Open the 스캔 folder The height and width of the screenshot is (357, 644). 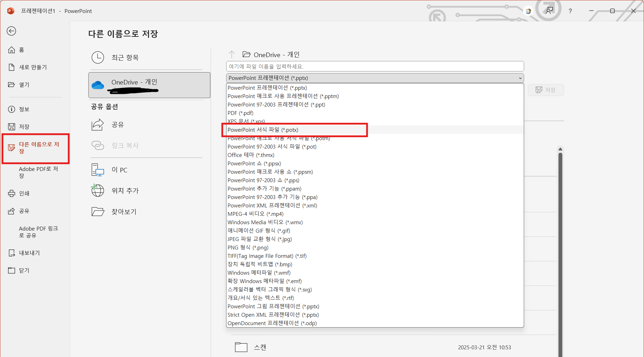click(x=393, y=347)
